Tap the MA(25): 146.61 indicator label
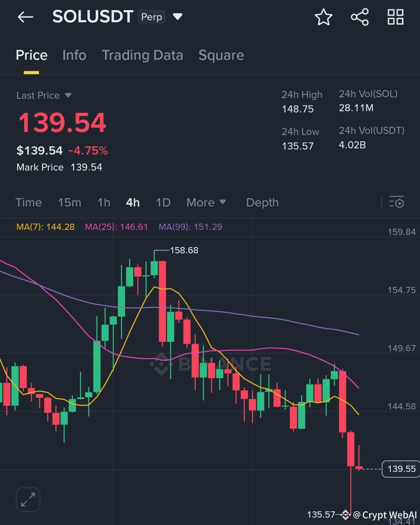 [117, 227]
